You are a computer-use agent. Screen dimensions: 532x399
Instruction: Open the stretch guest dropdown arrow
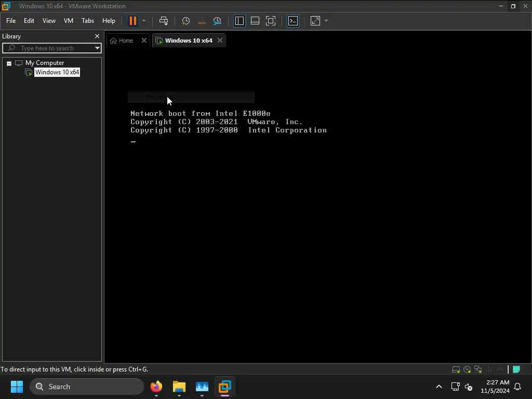coord(326,21)
